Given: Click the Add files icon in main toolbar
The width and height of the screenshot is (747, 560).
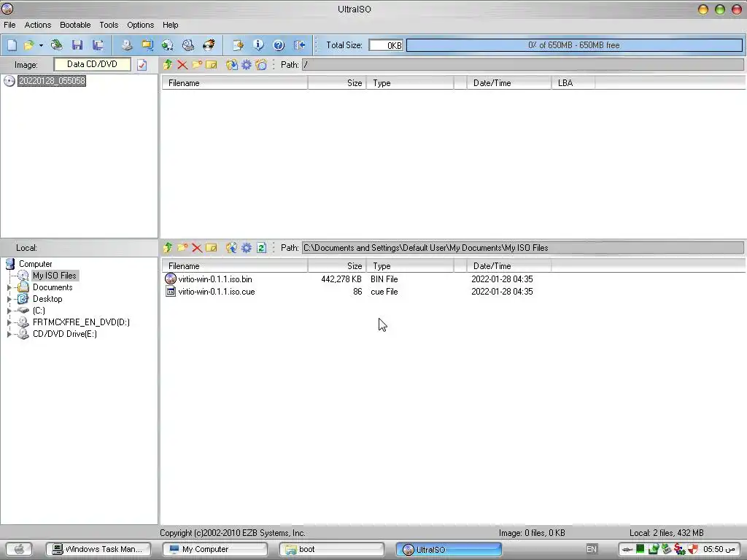Looking at the screenshot, I should [x=238, y=45].
